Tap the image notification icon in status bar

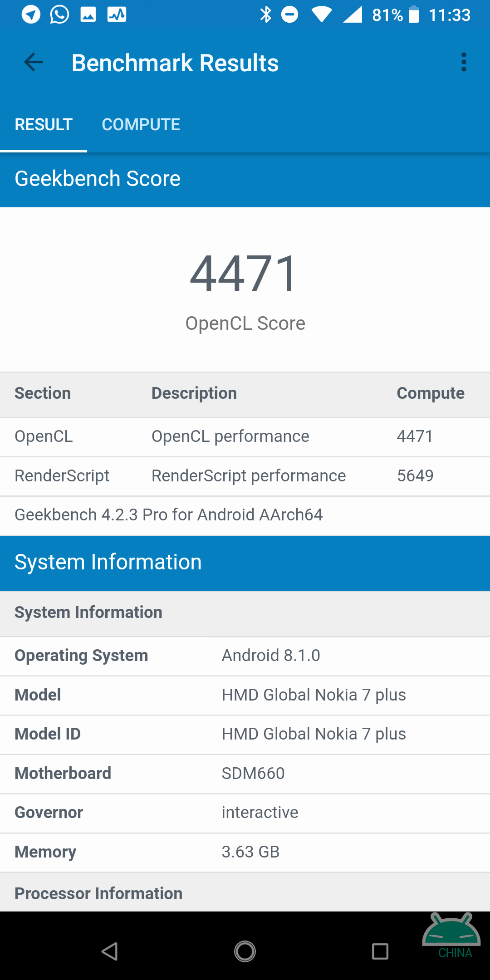(x=88, y=15)
